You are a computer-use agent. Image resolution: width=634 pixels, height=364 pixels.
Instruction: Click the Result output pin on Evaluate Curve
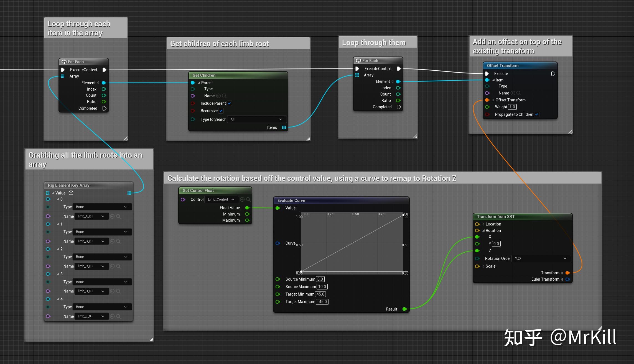404,309
